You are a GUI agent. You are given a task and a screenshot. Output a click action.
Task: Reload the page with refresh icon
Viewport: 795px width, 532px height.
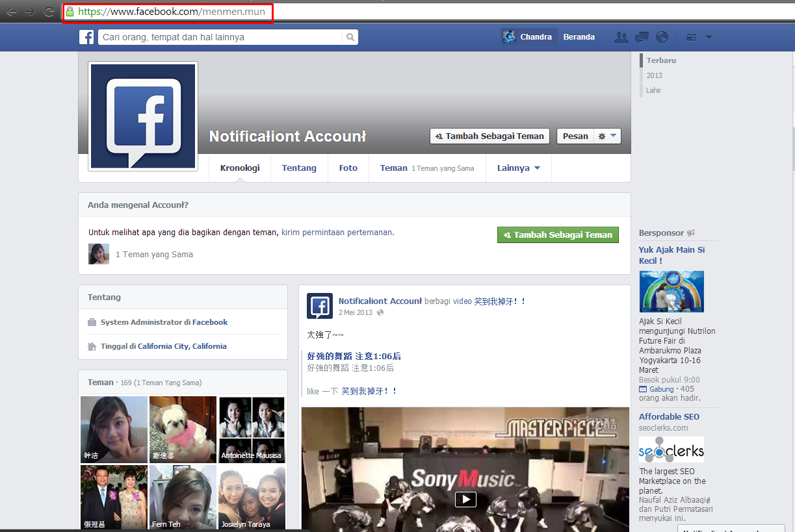(x=49, y=12)
